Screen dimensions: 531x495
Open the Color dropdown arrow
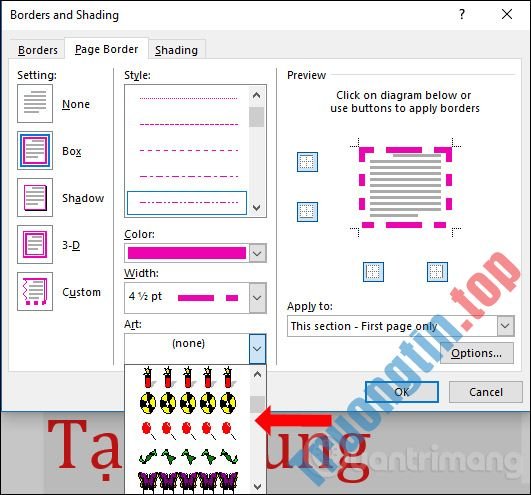click(257, 253)
